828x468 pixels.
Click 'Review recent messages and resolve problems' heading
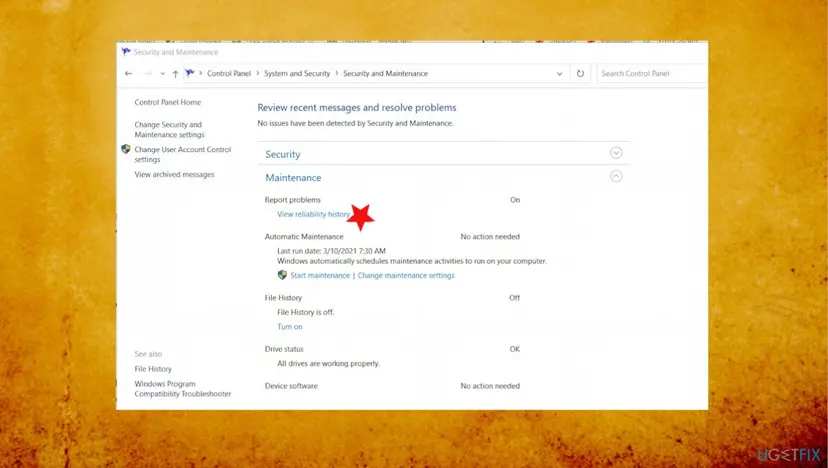357,107
